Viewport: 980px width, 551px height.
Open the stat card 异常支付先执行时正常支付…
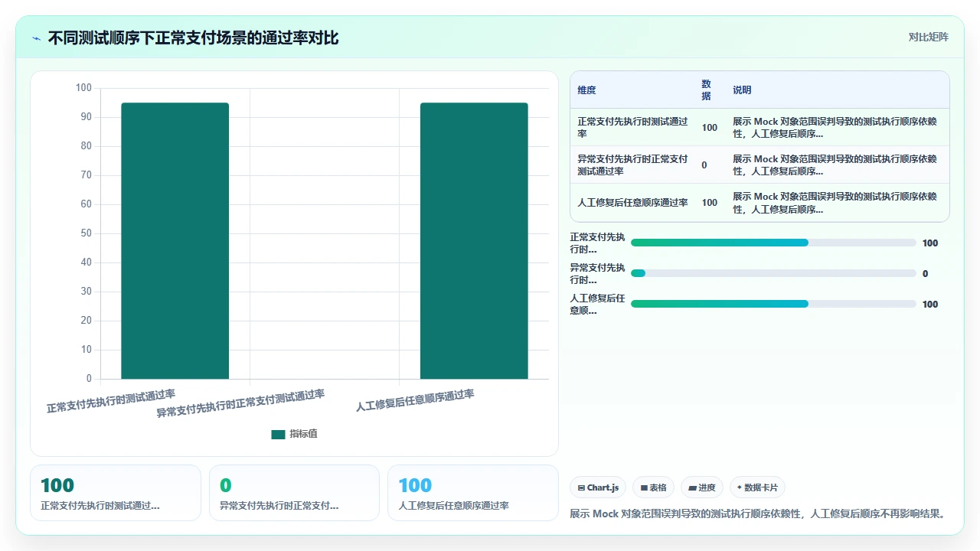(294, 493)
